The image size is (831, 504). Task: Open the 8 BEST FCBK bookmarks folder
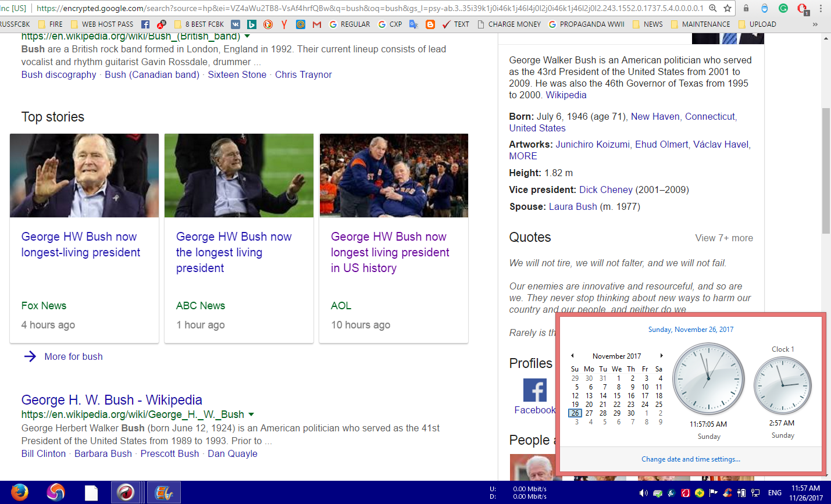pyautogui.click(x=199, y=24)
